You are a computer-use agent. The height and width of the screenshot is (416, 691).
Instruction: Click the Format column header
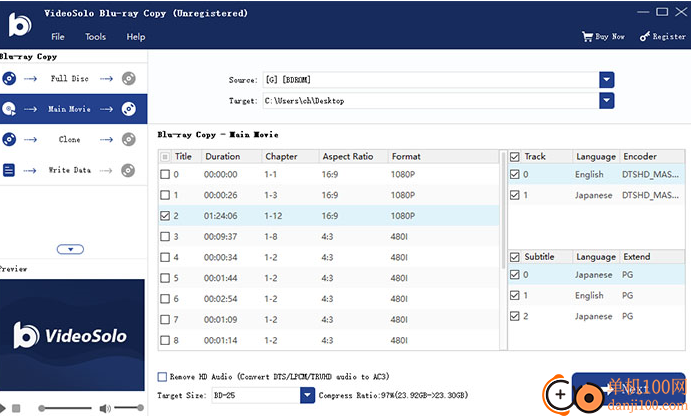coord(443,157)
